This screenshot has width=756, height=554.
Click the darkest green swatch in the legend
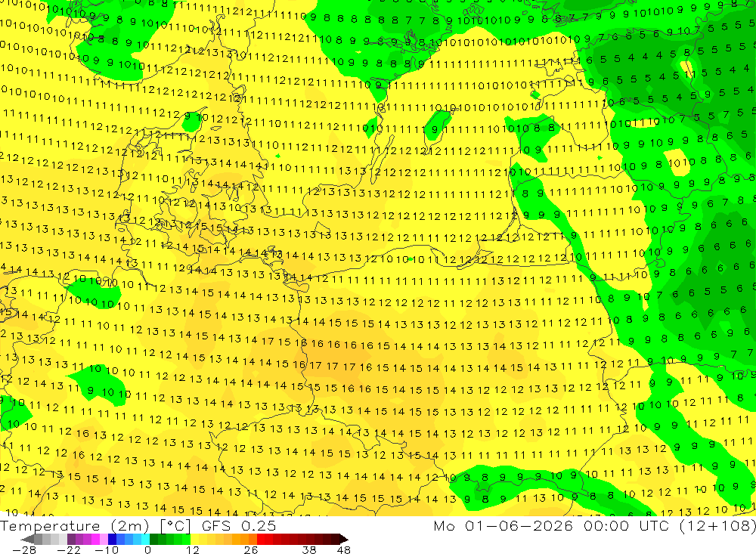(x=153, y=539)
